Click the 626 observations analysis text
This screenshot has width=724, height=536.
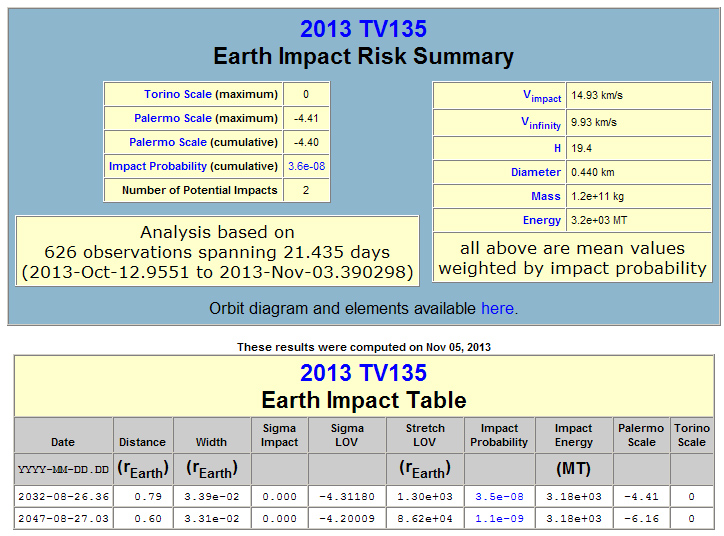217,252
